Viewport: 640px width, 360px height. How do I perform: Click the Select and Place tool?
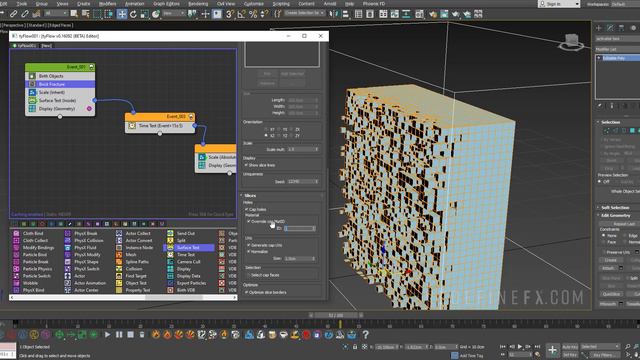coord(156,14)
